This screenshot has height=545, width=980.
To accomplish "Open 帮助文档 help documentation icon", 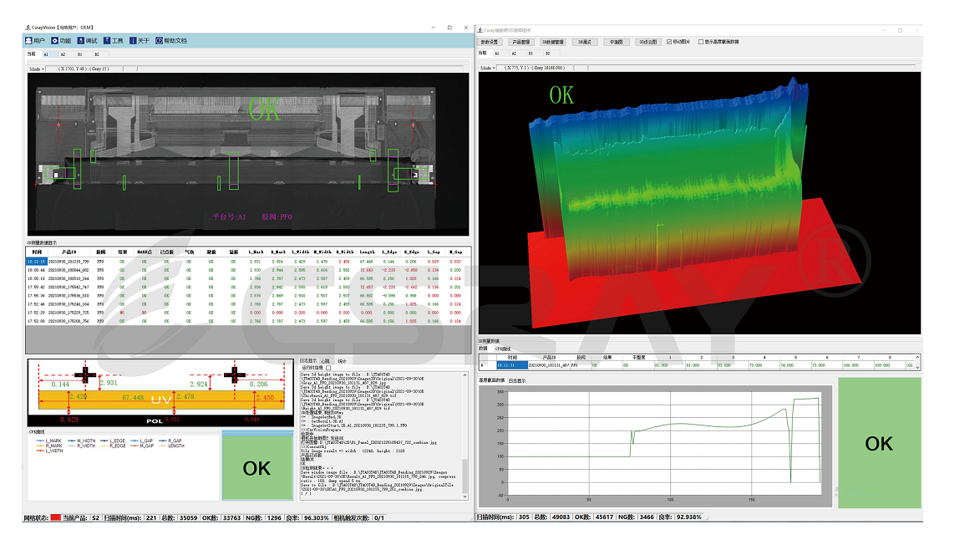I will pos(160,40).
